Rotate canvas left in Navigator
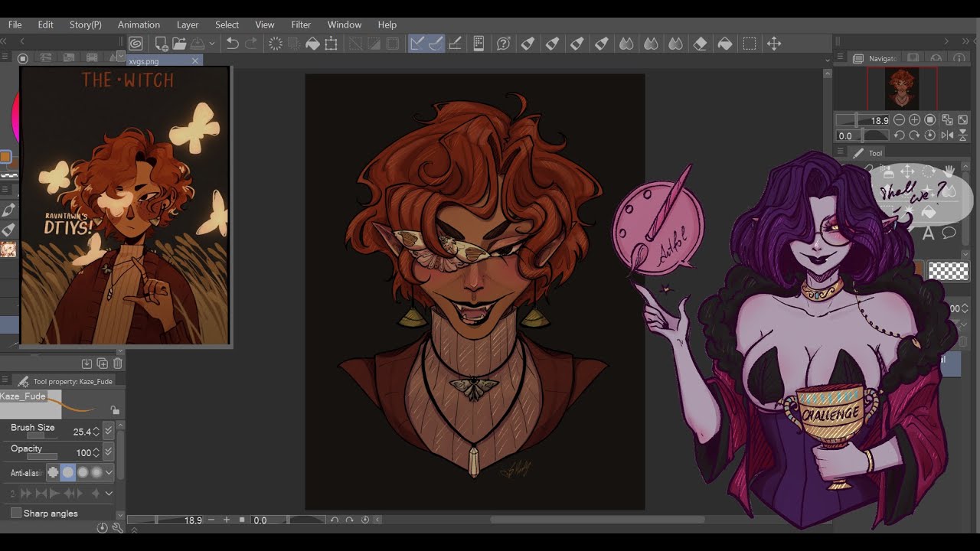 point(899,135)
